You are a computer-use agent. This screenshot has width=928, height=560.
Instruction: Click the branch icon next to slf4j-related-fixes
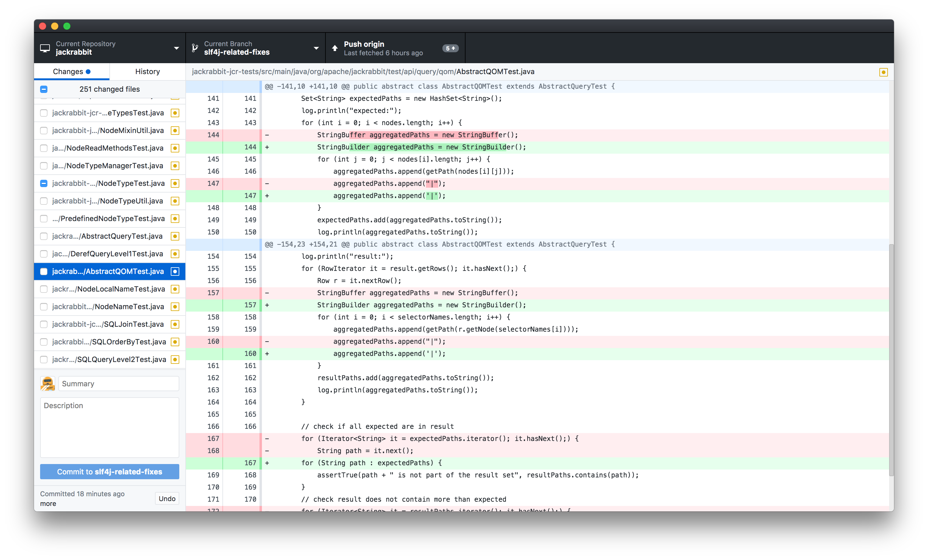coord(195,48)
